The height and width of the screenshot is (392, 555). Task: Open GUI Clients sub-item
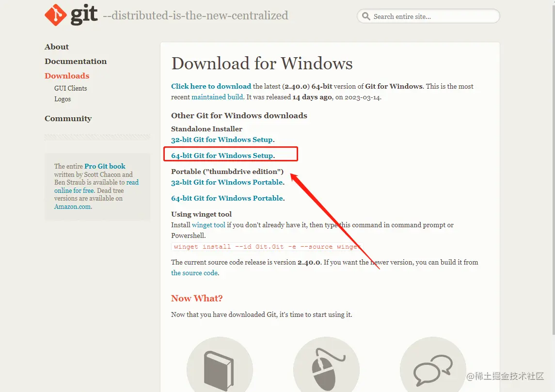pyautogui.click(x=70, y=89)
